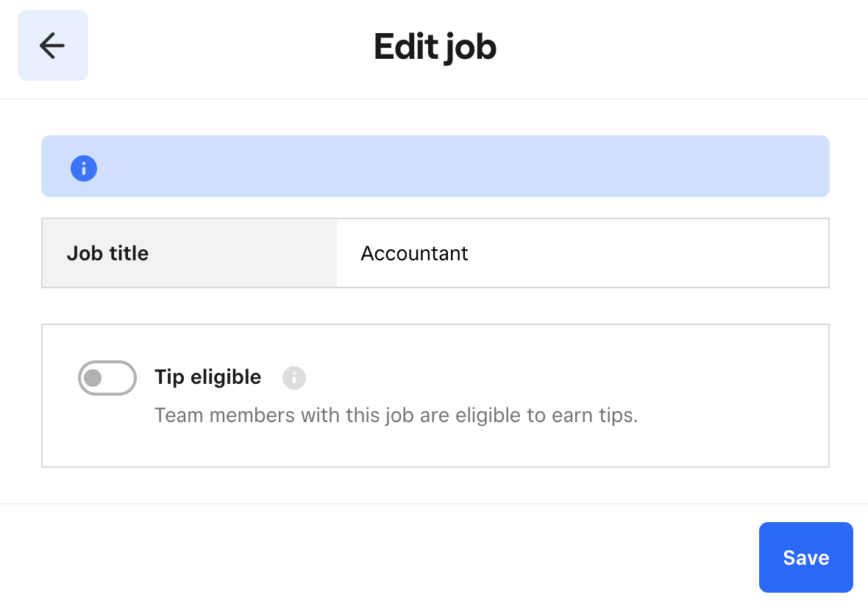This screenshot has height=603, width=868.
Task: Click the blue notification banner
Action: (435, 167)
